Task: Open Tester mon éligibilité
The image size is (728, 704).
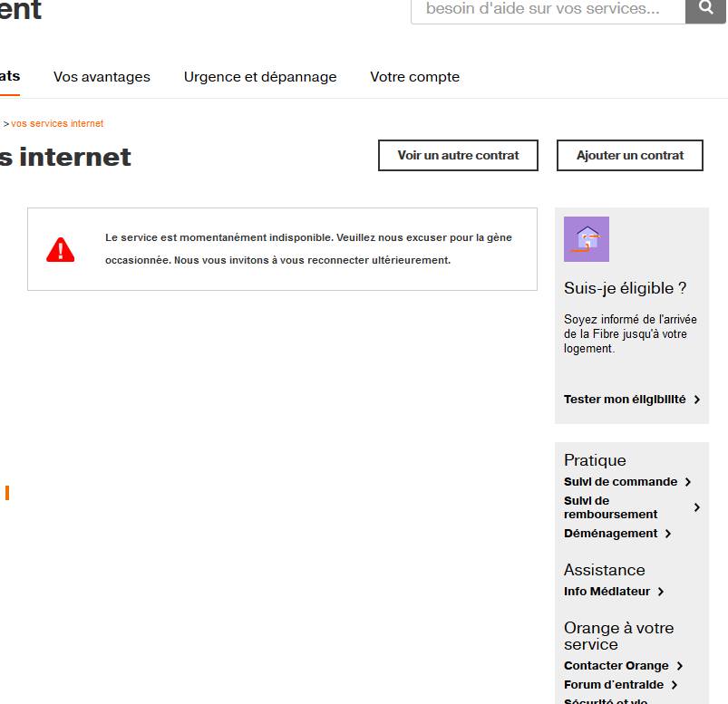Action: pos(624,399)
